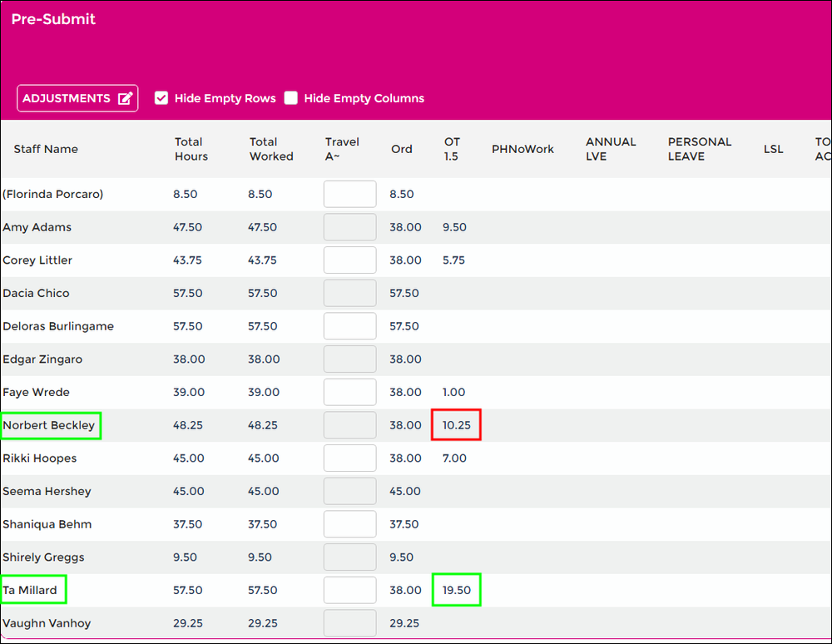This screenshot has height=644, width=832.
Task: Select the Norbert Beckley staff name
Action: pyautogui.click(x=49, y=425)
